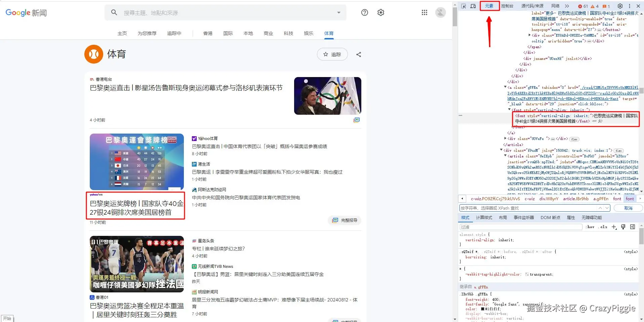Click the transparent color swatch
Viewport: 644px width, 322px height.
[527, 275]
